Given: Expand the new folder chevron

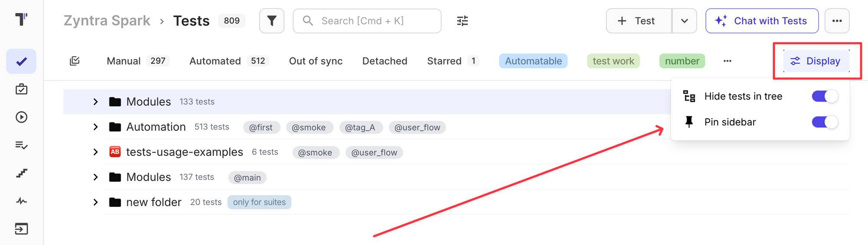Looking at the screenshot, I should click(x=95, y=203).
